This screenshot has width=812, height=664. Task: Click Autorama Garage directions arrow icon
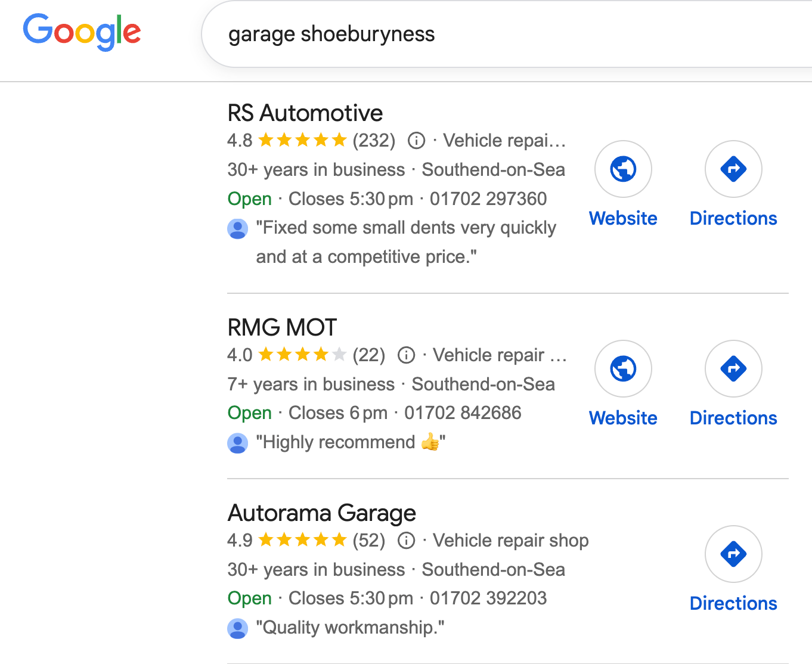(733, 554)
